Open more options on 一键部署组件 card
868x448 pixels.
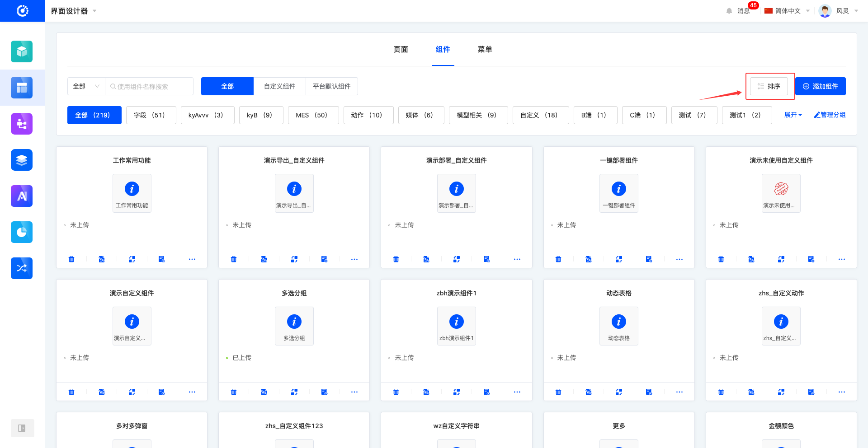coord(679,259)
